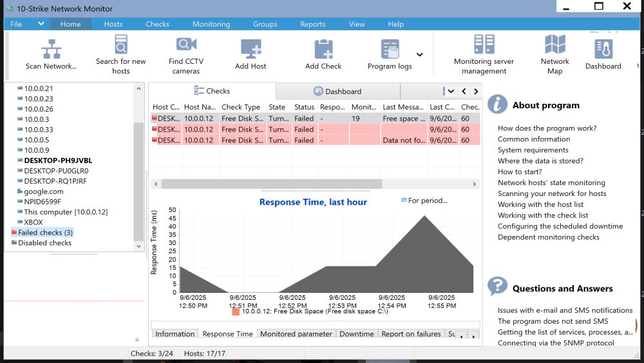Switch to the Response Time bottom tab
Image resolution: width=644 pixels, height=363 pixels.
tap(227, 334)
